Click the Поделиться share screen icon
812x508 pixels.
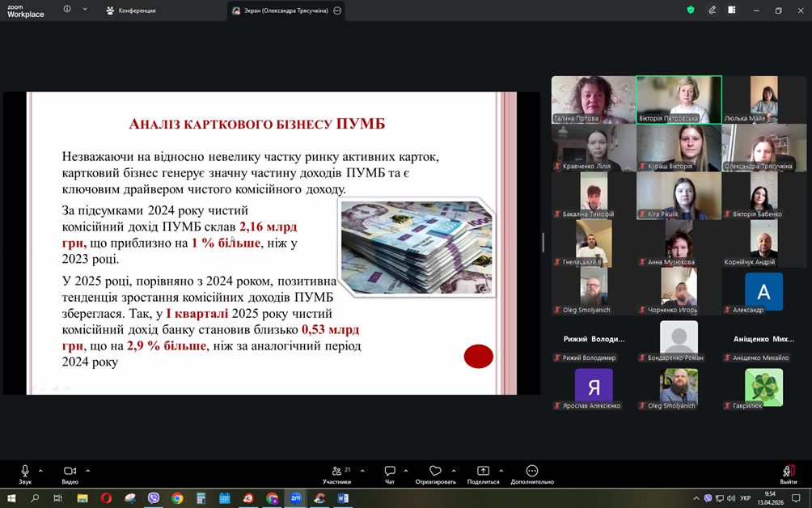[x=483, y=472]
